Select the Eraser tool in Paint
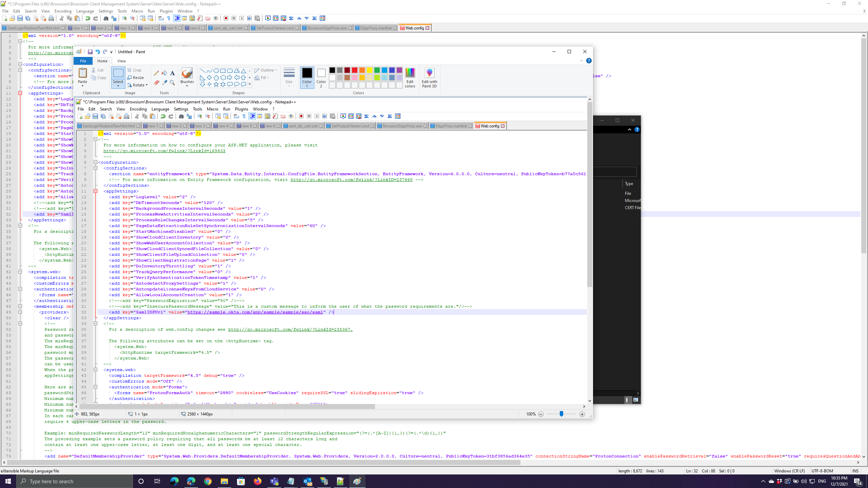Image resolution: width=868 pixels, height=488 pixels. 157,82
